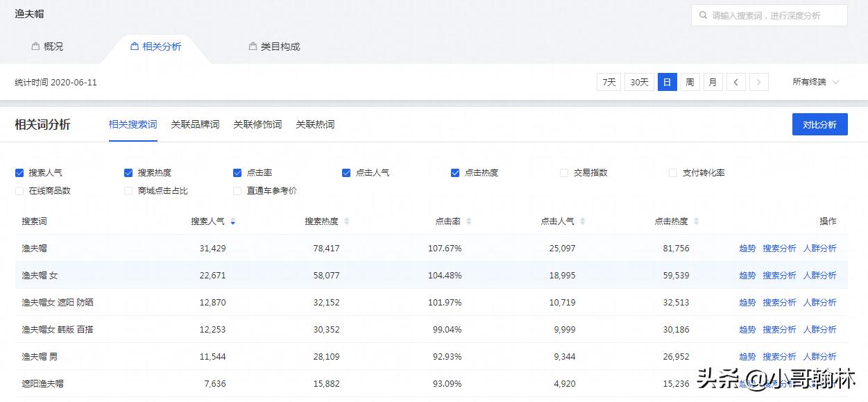This screenshot has height=402, width=868.
Task: Sort the 搜索热度 column using its sort arrows
Action: tap(346, 221)
